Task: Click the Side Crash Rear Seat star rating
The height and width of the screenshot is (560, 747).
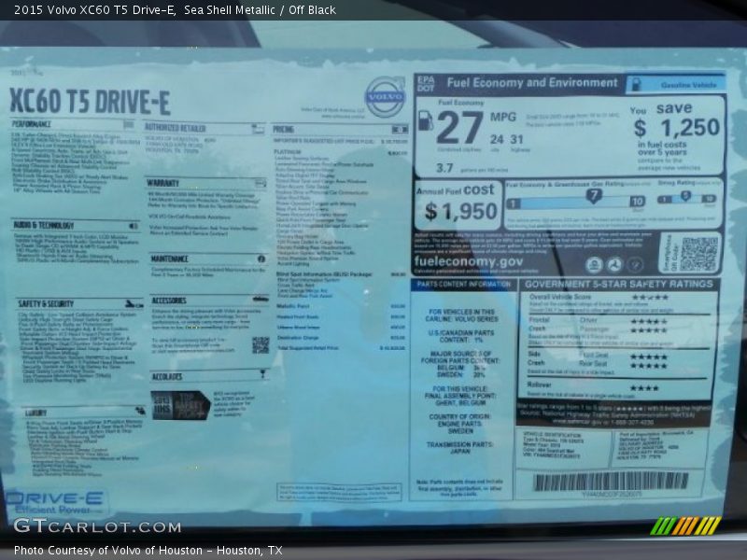Action: pyautogui.click(x=648, y=366)
